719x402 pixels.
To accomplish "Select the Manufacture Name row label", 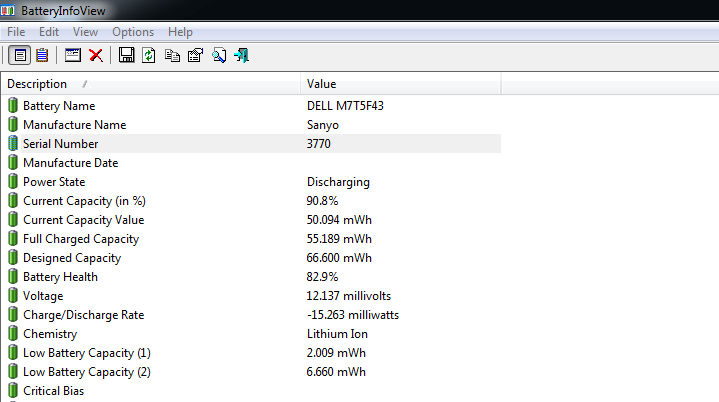I will [75, 125].
